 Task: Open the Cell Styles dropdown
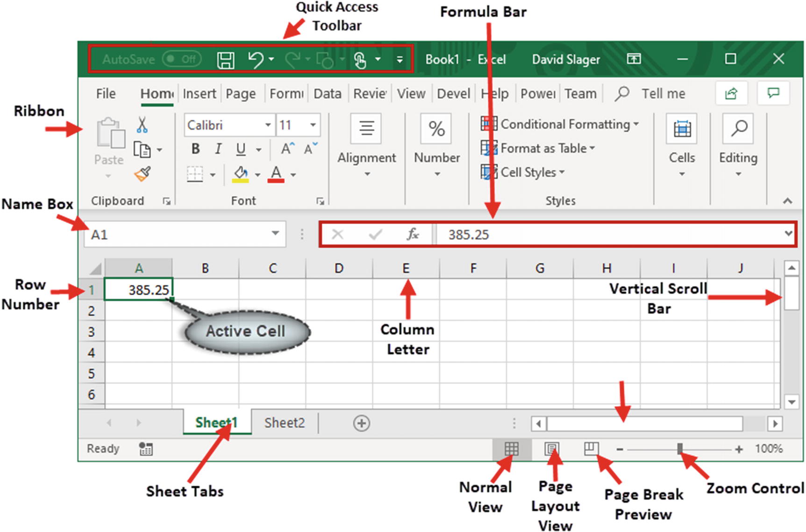tap(523, 172)
